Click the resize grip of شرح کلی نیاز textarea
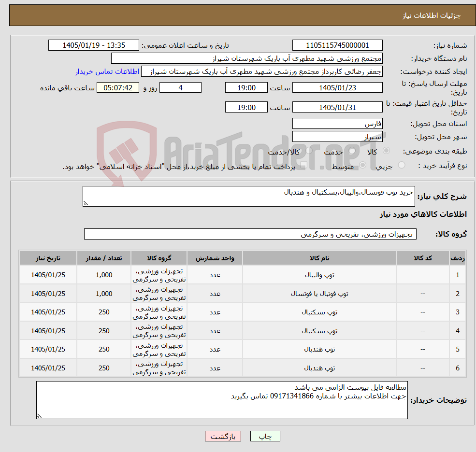476x452 pixels. pos(86,204)
